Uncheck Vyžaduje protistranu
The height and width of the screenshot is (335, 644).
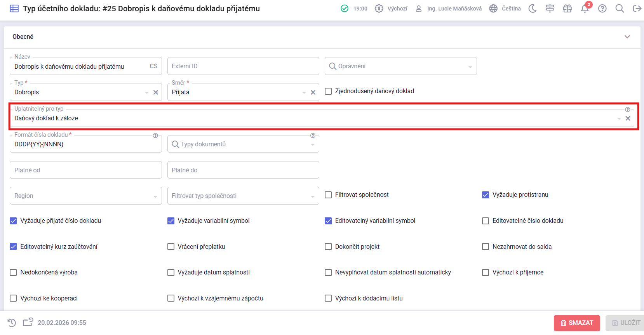pos(486,195)
